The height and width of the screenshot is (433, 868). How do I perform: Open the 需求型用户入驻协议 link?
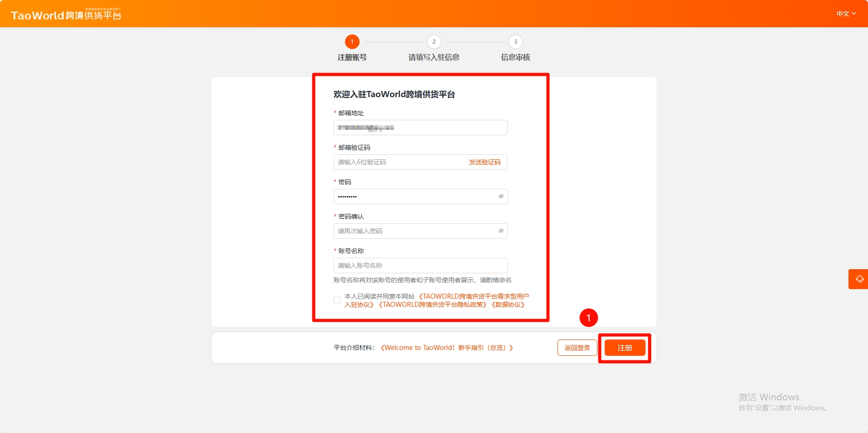pos(473,296)
